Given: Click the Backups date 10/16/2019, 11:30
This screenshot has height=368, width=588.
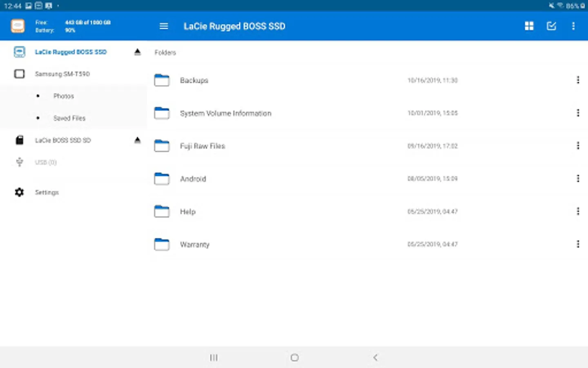Looking at the screenshot, I should 432,81.
